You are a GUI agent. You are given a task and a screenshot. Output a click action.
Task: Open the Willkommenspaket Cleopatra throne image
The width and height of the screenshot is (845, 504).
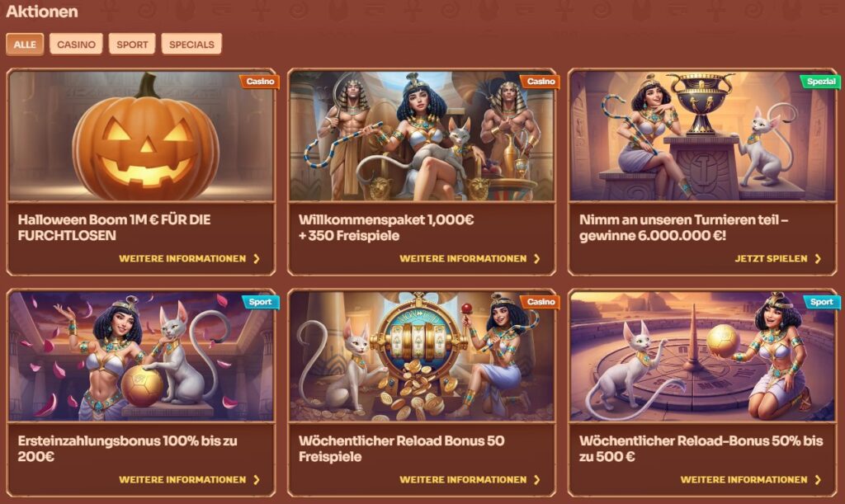422,135
